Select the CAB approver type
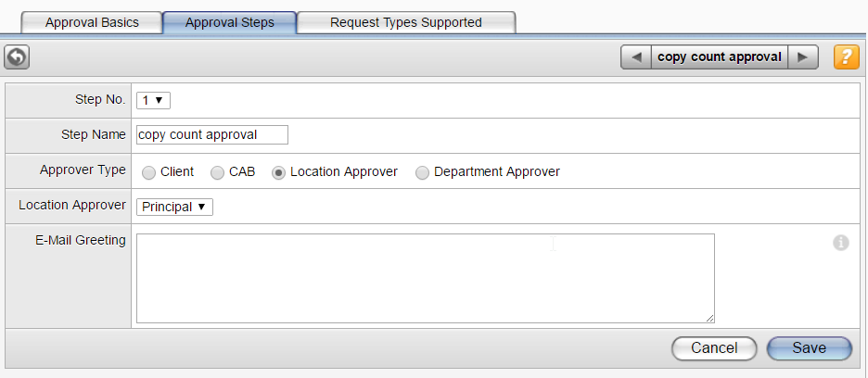Viewport: 868px width, 378px height. point(218,173)
